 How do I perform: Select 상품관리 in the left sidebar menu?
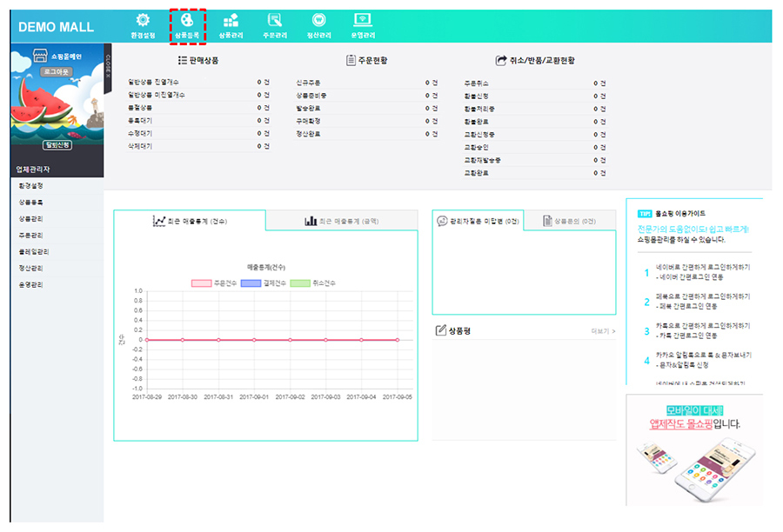(x=31, y=218)
